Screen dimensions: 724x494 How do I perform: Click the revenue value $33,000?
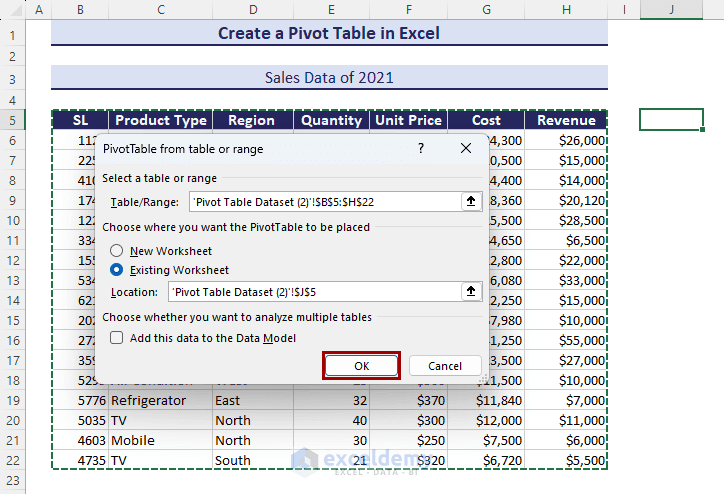coord(567,280)
